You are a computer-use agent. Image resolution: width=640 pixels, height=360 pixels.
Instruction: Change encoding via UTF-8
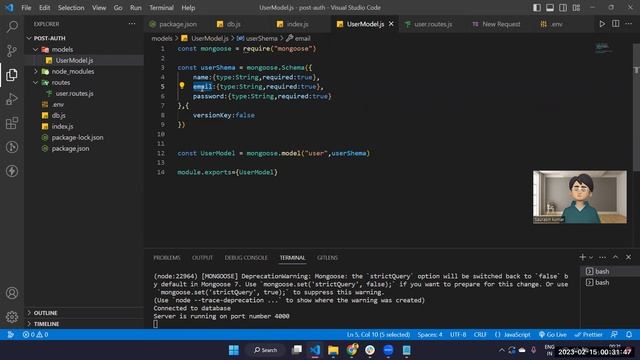458,335
